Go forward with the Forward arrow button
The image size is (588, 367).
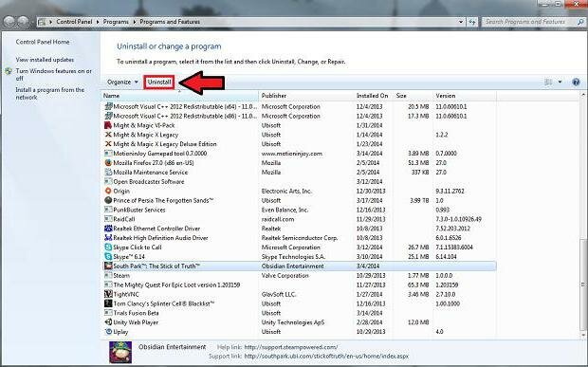[x=24, y=22]
